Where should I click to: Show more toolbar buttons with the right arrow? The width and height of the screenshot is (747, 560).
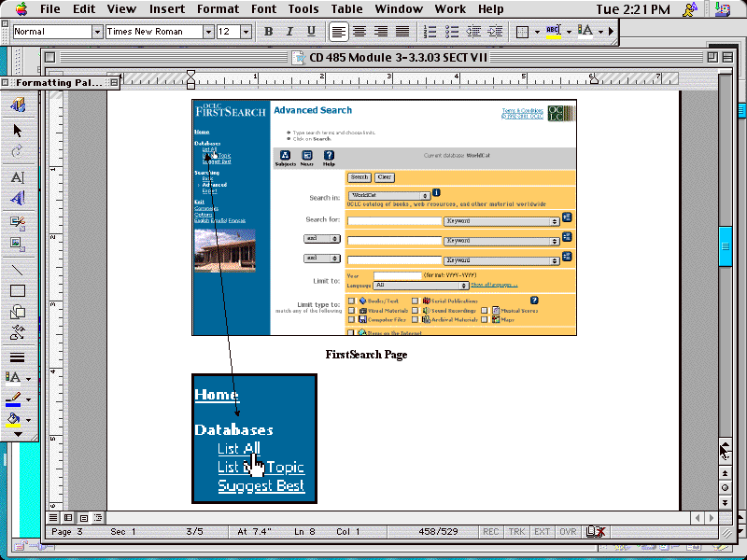coord(611,32)
